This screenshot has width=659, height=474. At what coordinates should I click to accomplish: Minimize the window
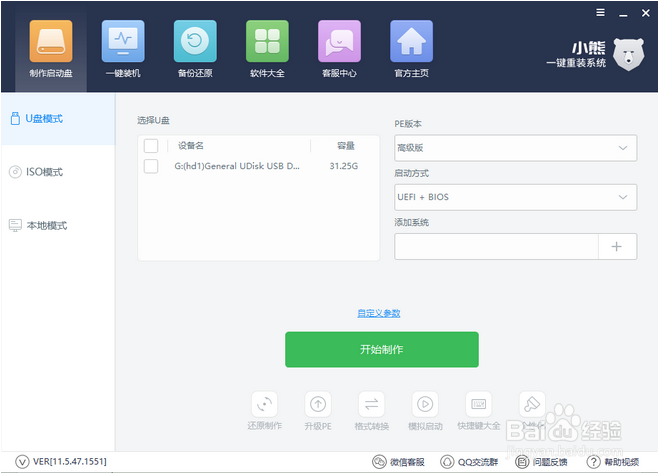623,13
